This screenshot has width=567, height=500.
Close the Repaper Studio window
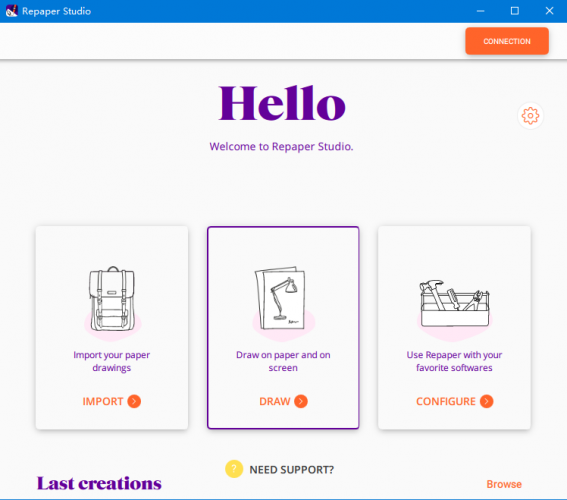[x=549, y=11]
